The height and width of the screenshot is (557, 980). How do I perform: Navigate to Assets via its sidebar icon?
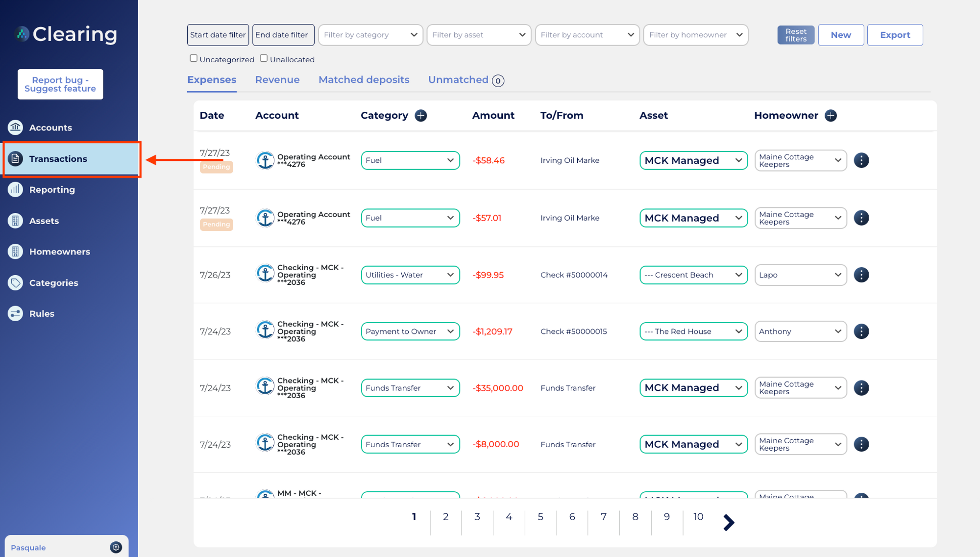tap(15, 221)
